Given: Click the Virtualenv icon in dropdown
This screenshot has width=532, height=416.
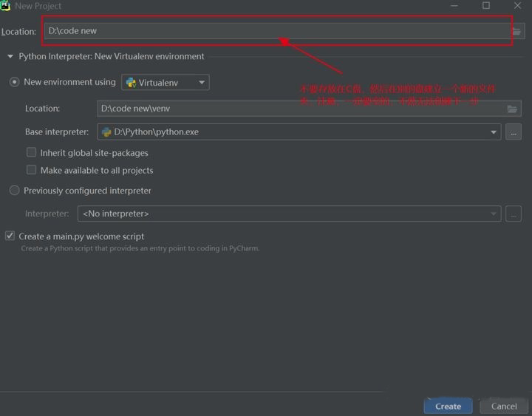Looking at the screenshot, I should click(x=131, y=83).
